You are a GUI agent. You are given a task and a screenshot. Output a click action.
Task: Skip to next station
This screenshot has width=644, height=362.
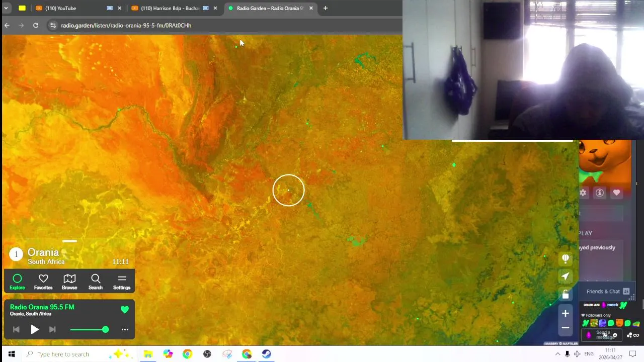coord(52,329)
